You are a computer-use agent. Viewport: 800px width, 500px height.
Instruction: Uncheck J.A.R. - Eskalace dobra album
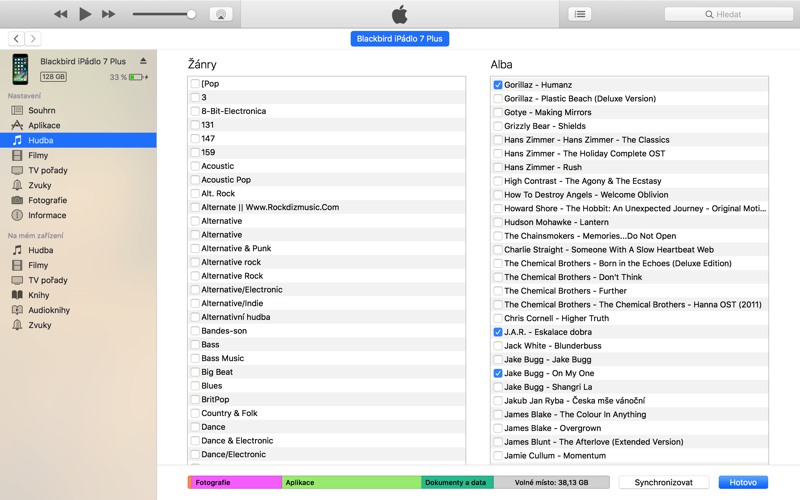[498, 332]
